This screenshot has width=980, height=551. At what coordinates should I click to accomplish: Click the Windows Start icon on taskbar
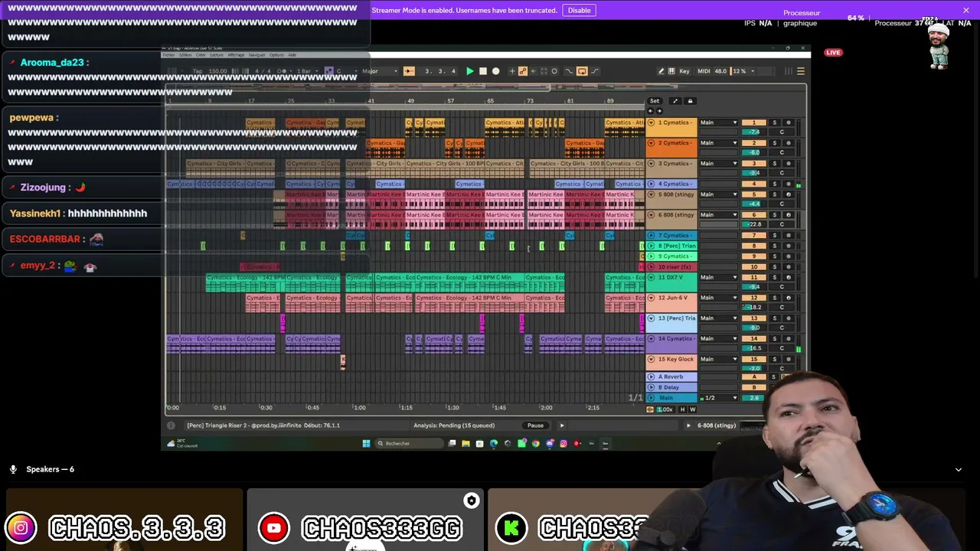pyautogui.click(x=367, y=443)
